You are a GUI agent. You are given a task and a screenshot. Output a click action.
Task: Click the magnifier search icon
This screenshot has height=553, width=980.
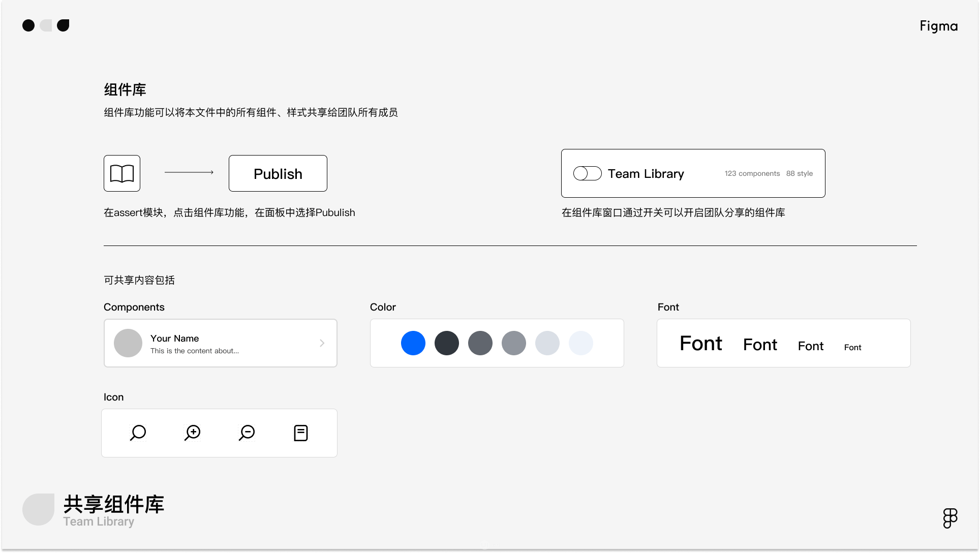(x=138, y=433)
